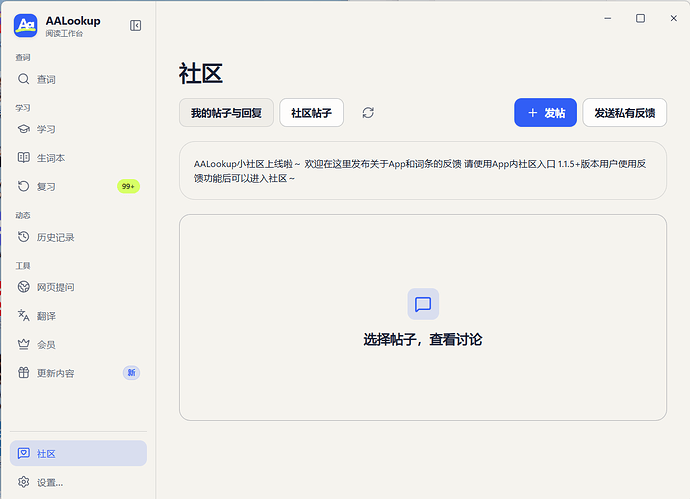Click the circular arrow icon for 复习
Viewport: 690px width, 499px height.
point(23,186)
